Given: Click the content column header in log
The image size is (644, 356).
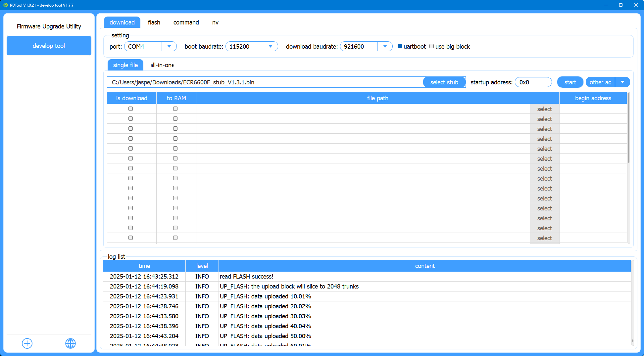Looking at the screenshot, I should [425, 266].
